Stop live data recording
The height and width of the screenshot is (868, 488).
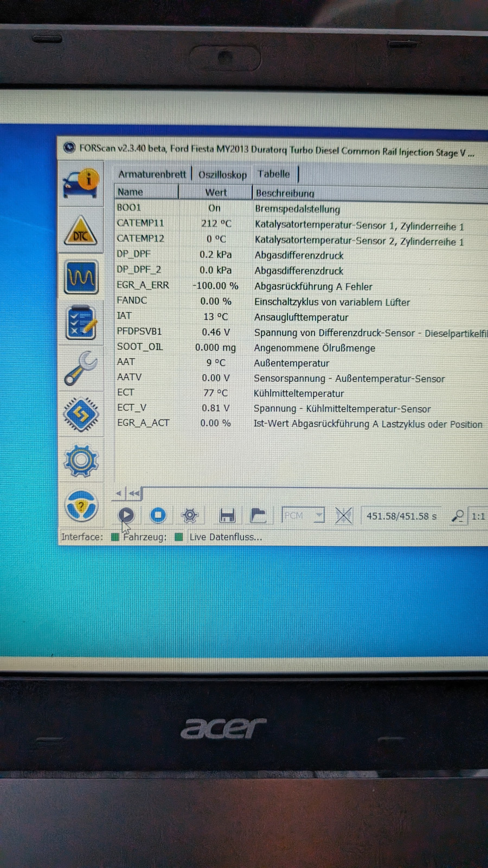pyautogui.click(x=158, y=515)
